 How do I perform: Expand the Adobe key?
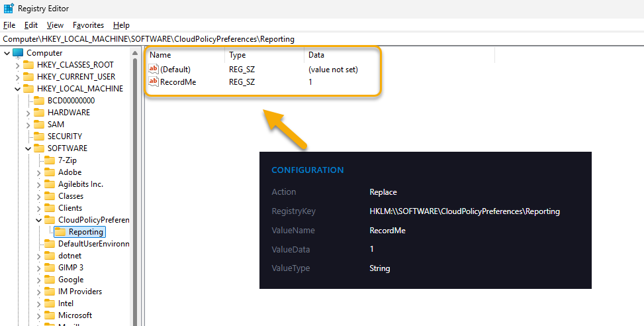point(38,172)
